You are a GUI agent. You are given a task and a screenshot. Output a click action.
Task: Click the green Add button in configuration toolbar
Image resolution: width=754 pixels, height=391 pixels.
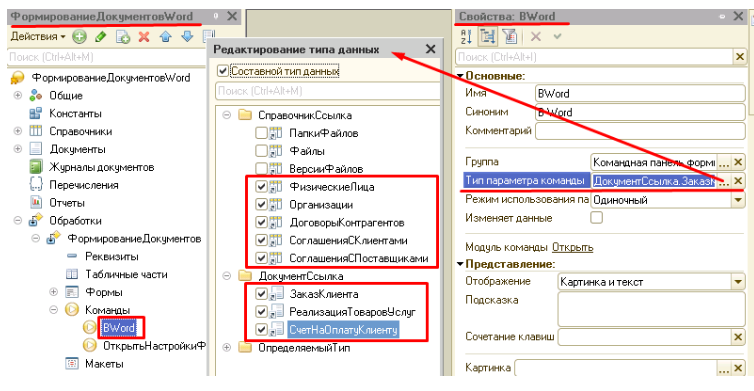(79, 37)
